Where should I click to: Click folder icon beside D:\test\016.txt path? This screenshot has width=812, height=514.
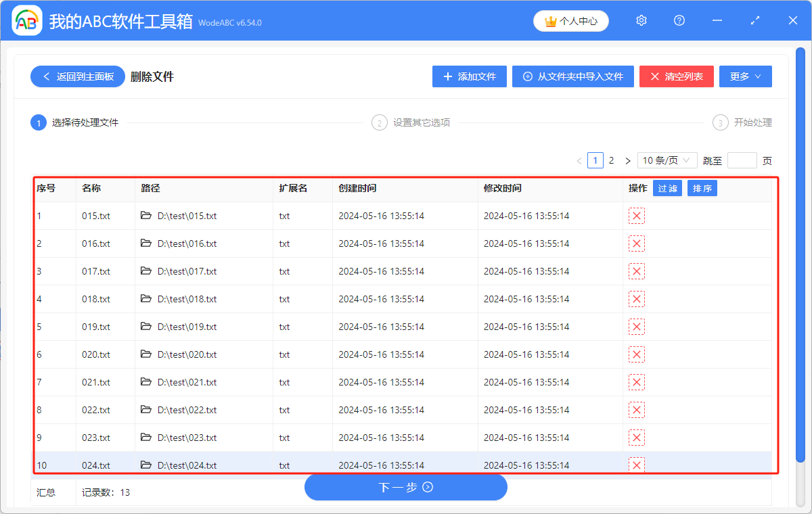145,243
